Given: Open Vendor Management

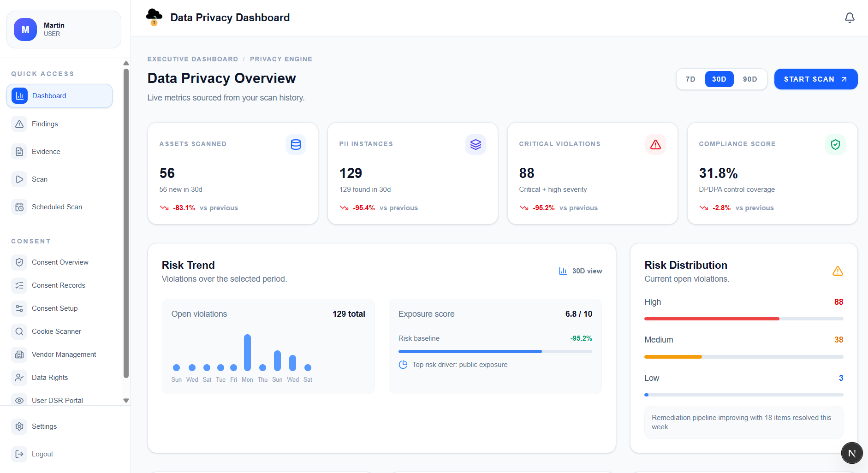Looking at the screenshot, I should pyautogui.click(x=59, y=355).
